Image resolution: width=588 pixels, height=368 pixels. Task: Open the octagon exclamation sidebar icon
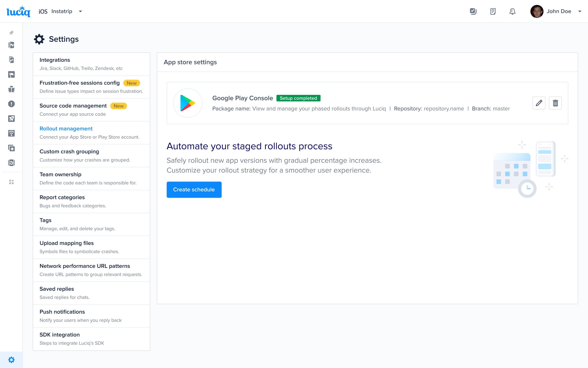click(x=11, y=104)
